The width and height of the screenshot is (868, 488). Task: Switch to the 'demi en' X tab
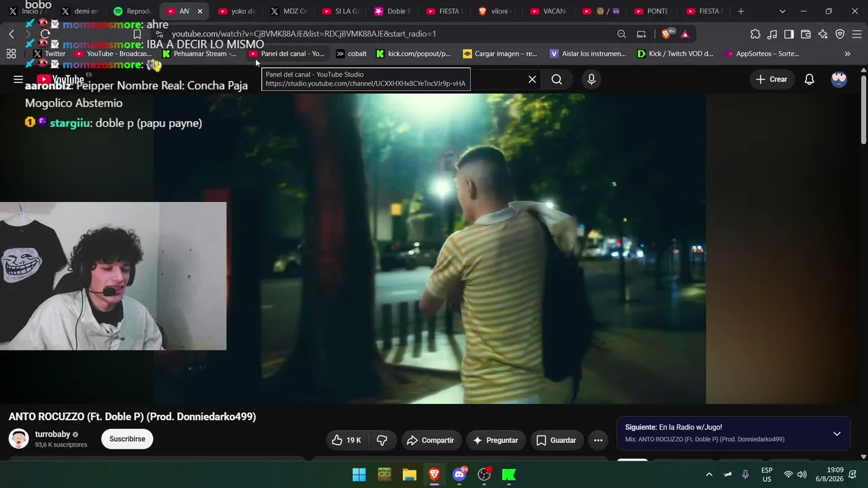click(x=80, y=12)
